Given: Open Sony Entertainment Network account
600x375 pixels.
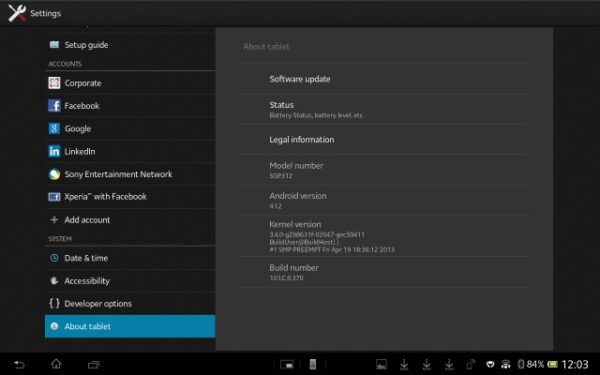Looking at the screenshot, I should pyautogui.click(x=130, y=174).
